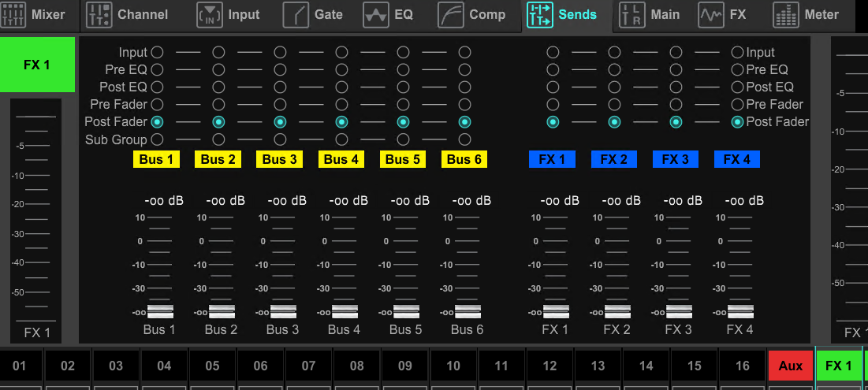Click the Sends tab's routing icon
This screenshot has width=868, height=390.
tap(540, 15)
